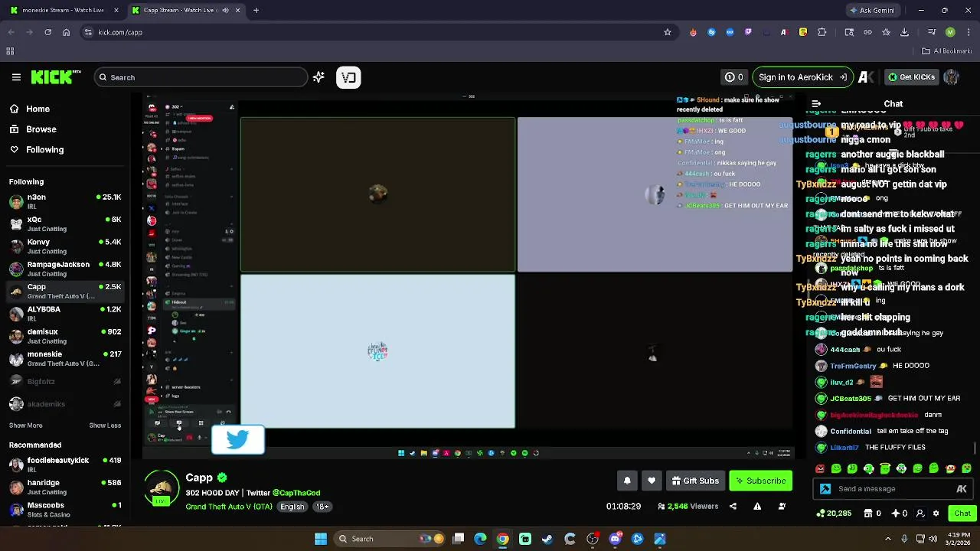This screenshot has height=551, width=980.
Task: Reload the page
Action: tap(47, 32)
